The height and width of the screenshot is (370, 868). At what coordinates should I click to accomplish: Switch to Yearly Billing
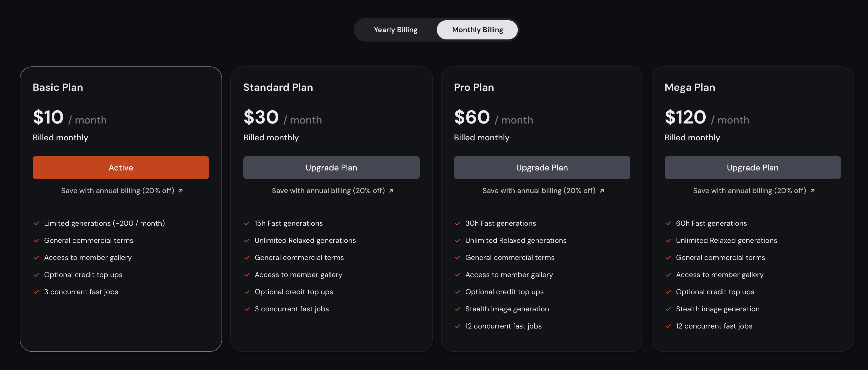pos(395,30)
